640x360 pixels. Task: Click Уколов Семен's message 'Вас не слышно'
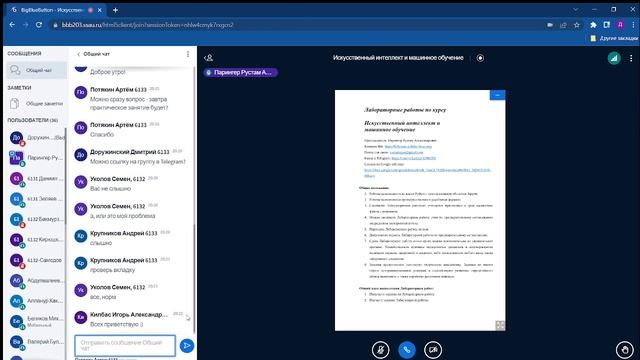point(110,189)
